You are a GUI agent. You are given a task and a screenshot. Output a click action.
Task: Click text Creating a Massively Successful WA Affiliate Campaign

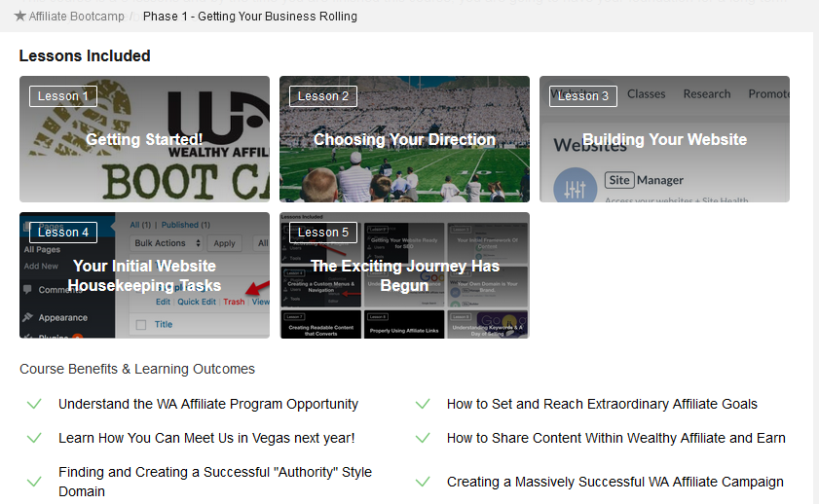pos(614,482)
